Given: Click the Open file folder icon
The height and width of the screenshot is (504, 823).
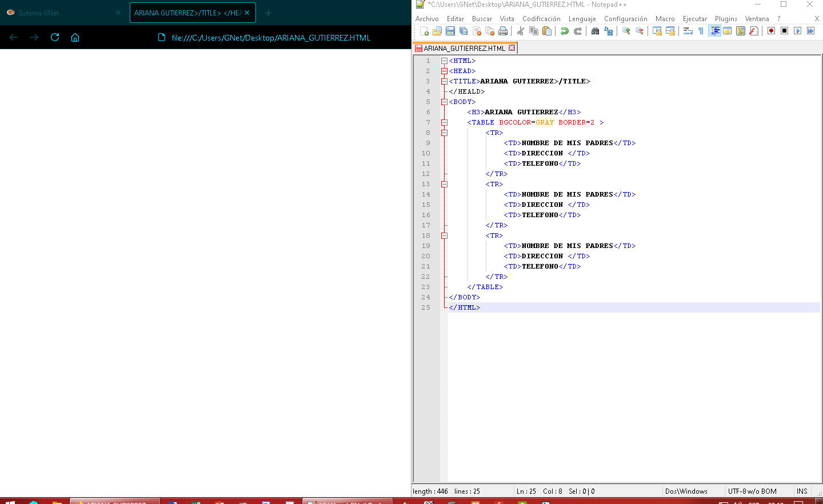Looking at the screenshot, I should (437, 31).
